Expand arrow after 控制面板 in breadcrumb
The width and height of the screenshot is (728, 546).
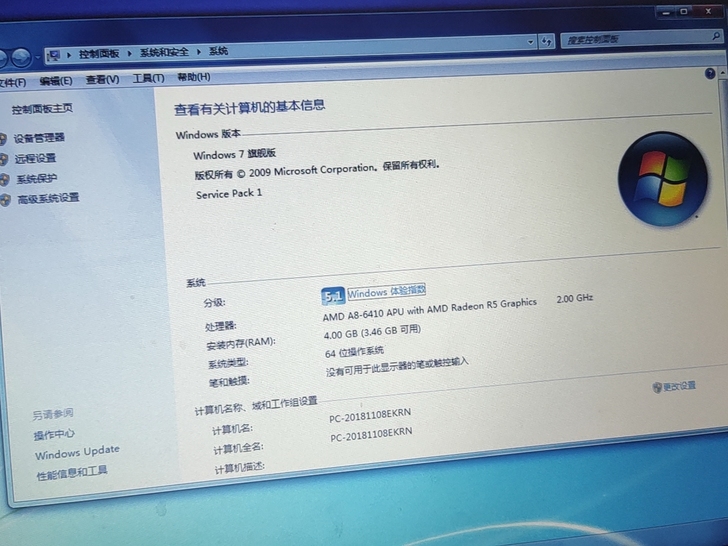pos(130,53)
